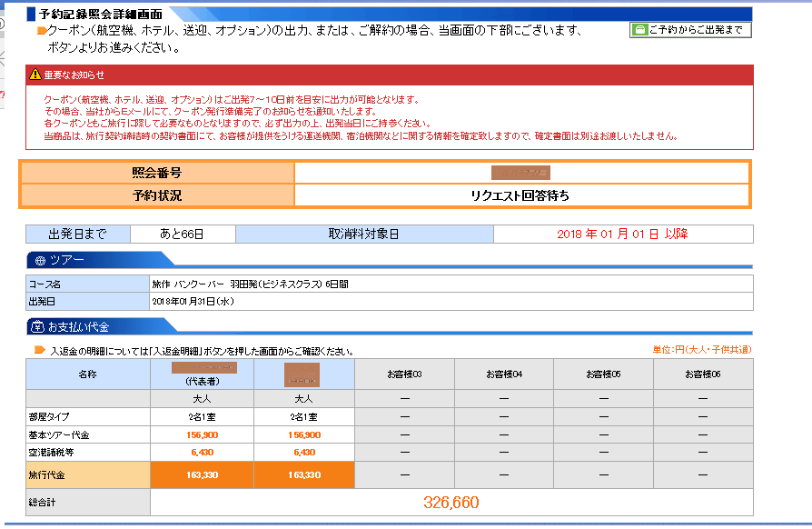812x529 pixels.
Task: Click the お支払い代金 section header
Action: pos(79,327)
